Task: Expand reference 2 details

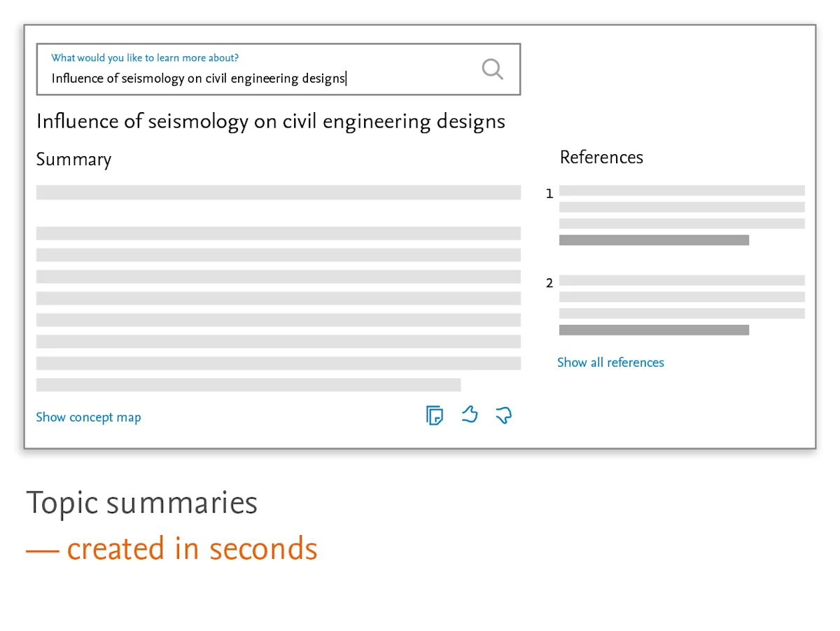Action: [x=549, y=283]
